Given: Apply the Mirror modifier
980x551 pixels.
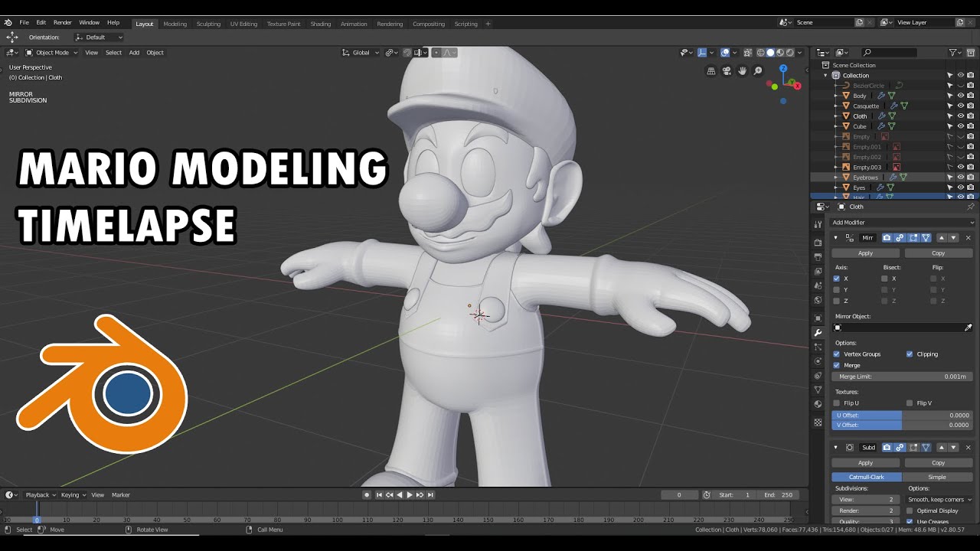Looking at the screenshot, I should click(865, 253).
